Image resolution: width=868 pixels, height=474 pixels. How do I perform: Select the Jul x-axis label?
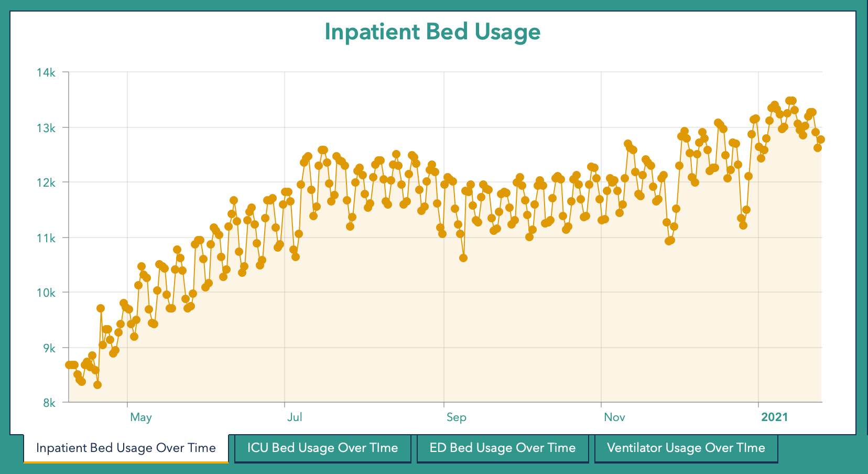tap(295, 417)
